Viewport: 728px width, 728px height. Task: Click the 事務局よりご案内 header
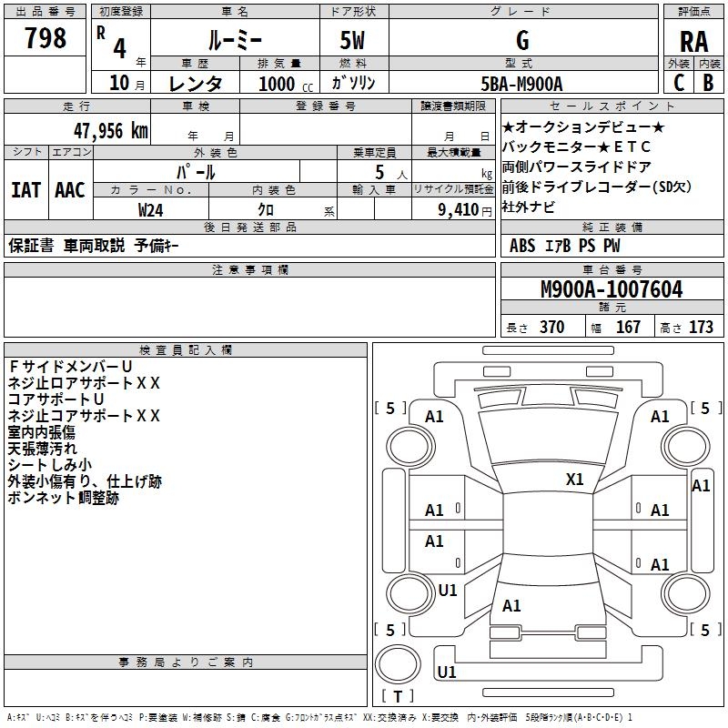tap(186, 662)
